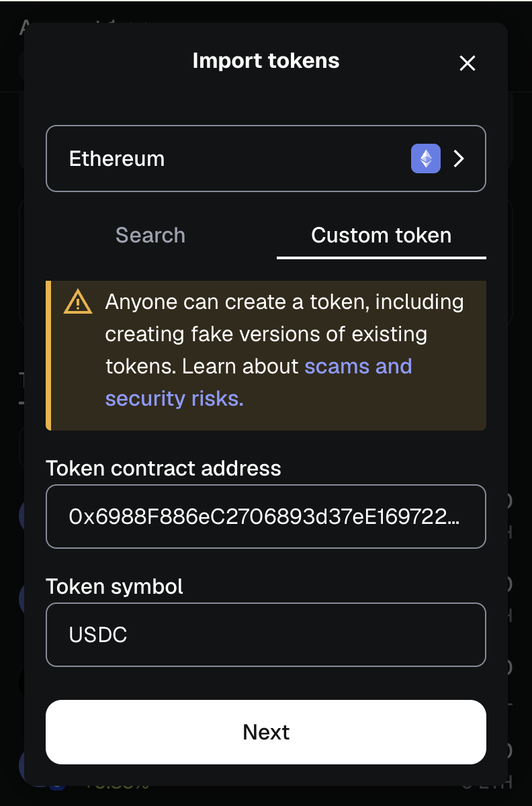The height and width of the screenshot is (806, 532).
Task: Click the 'USDC' text in symbol field
Action: [x=98, y=635]
